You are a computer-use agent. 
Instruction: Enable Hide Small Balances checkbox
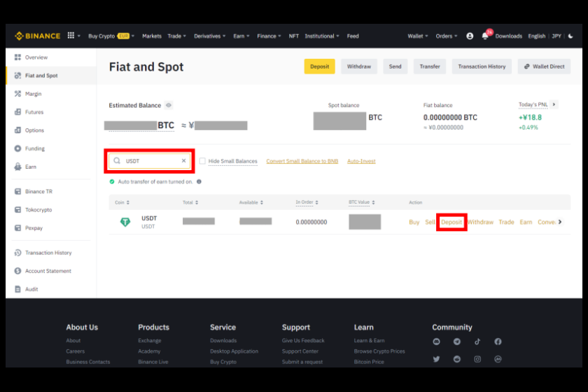pos(202,161)
